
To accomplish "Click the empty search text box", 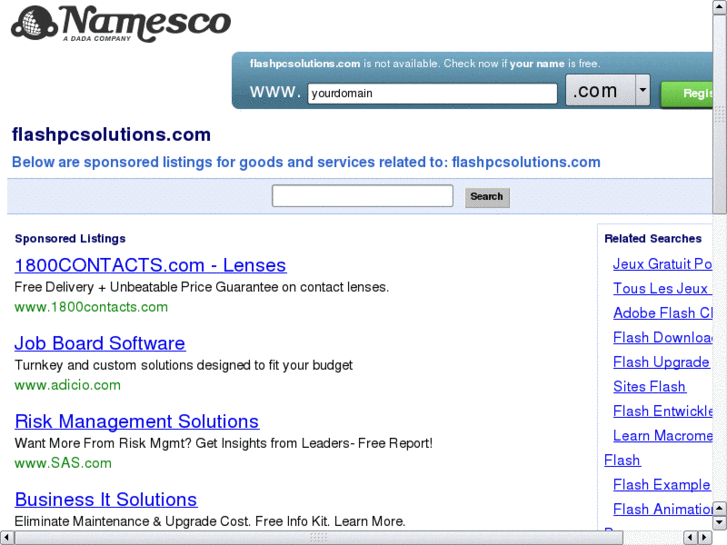I will coord(363,196).
